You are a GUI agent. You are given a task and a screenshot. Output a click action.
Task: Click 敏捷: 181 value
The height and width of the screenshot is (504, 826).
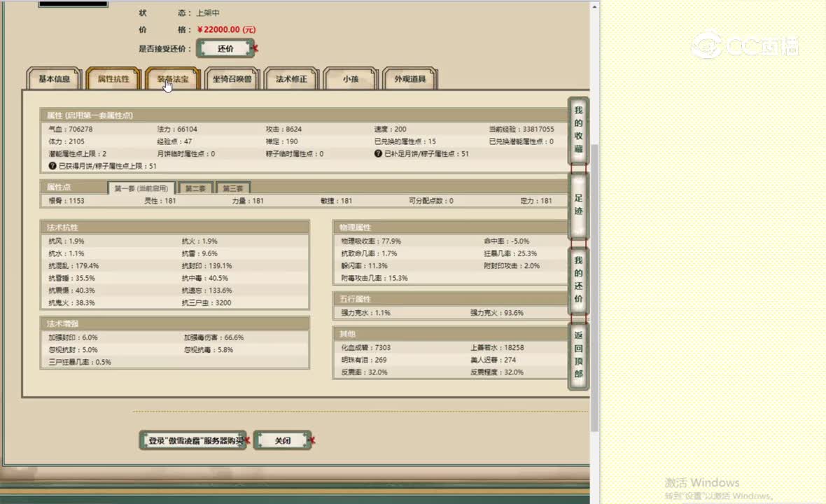pos(336,201)
